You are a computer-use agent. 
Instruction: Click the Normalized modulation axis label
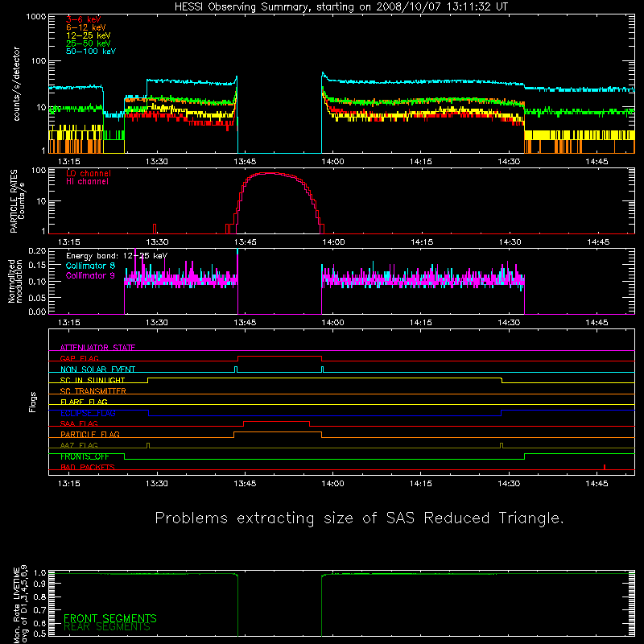(15, 281)
